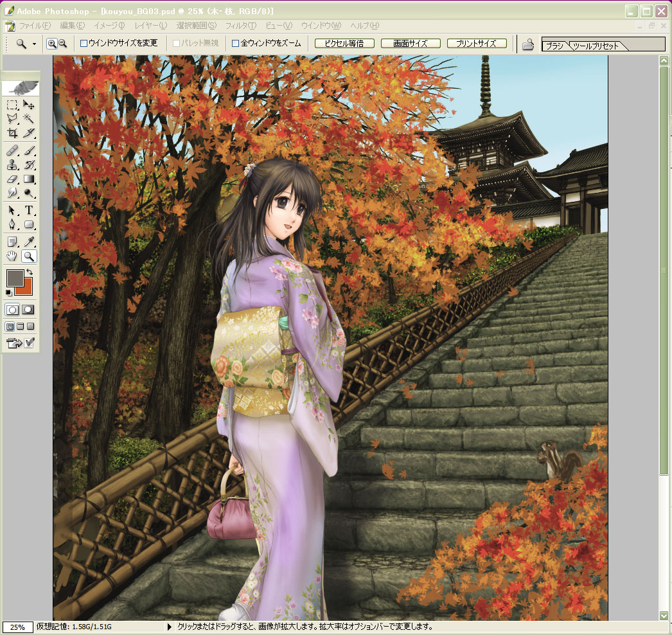672x635 pixels.
Task: Open the File Browser folder icon
Action: tap(528, 44)
